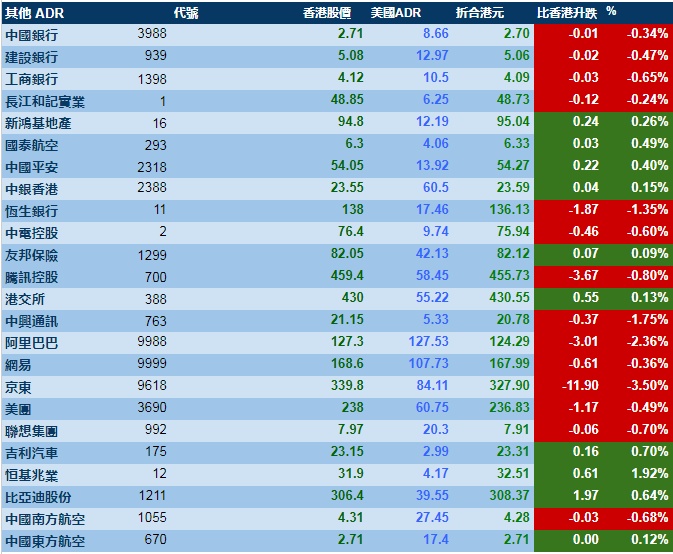The image size is (673, 554).
Task: Click the -3.50% percentage cell
Action: [647, 385]
